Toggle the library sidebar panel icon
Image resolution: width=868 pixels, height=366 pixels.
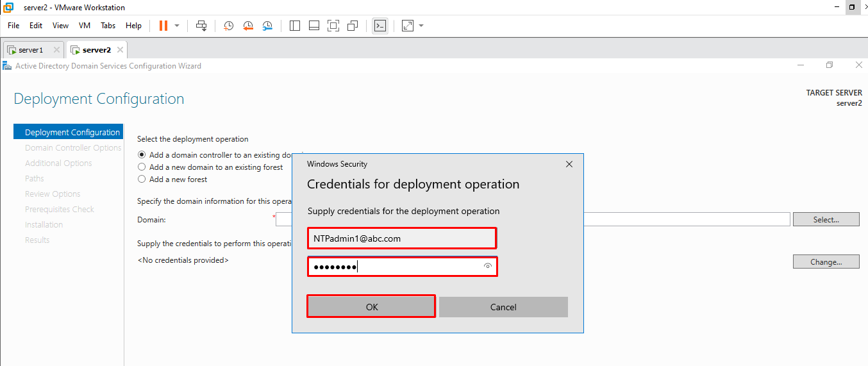coord(295,26)
